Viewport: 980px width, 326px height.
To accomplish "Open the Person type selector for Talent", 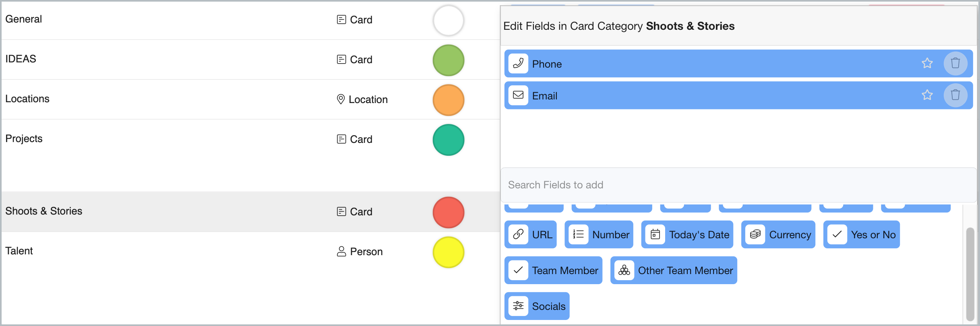I will 360,252.
